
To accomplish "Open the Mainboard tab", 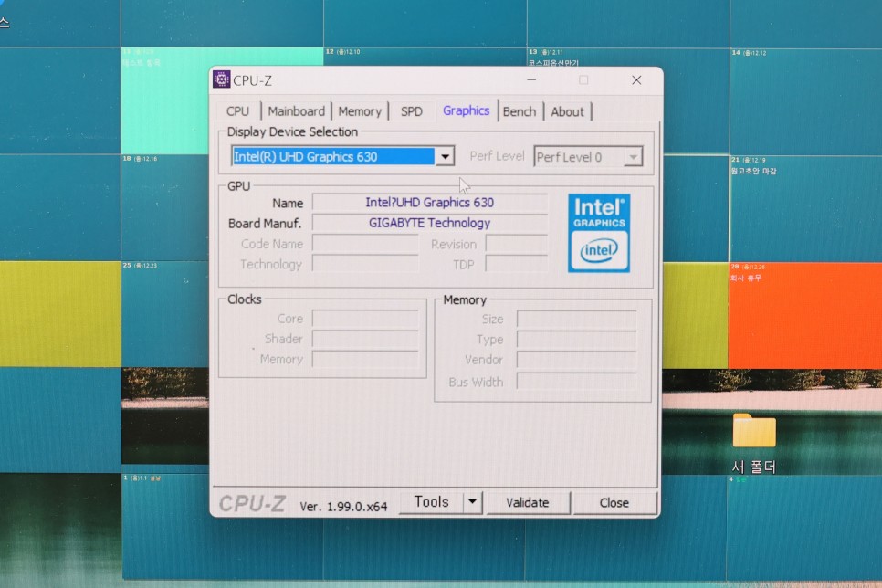I will click(297, 111).
